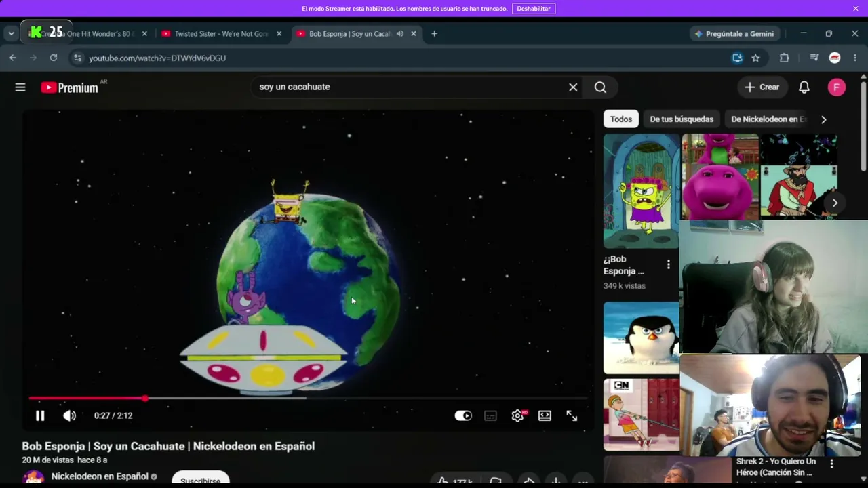This screenshot has width=868, height=488.
Task: Open the Chrome three-dot menu
Action: [x=855, y=58]
